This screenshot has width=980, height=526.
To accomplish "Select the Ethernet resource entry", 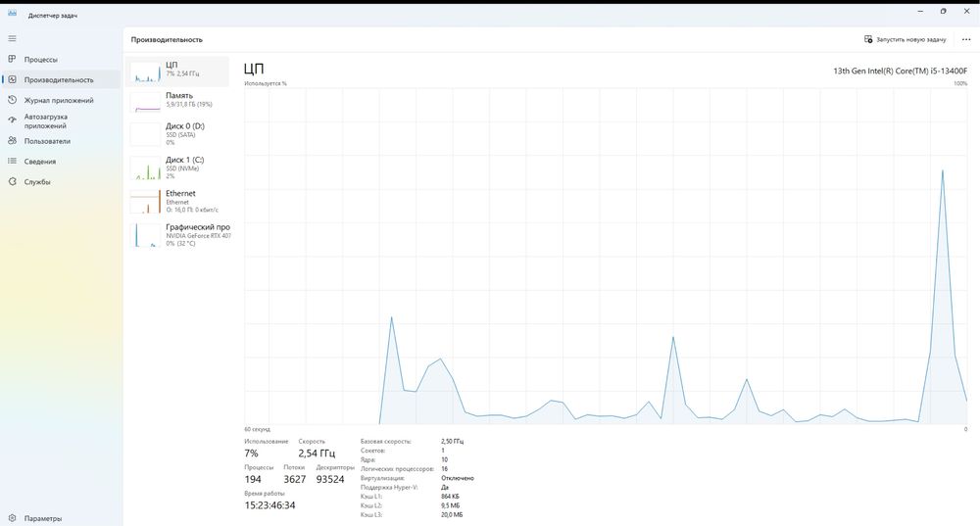I will pyautogui.click(x=177, y=201).
